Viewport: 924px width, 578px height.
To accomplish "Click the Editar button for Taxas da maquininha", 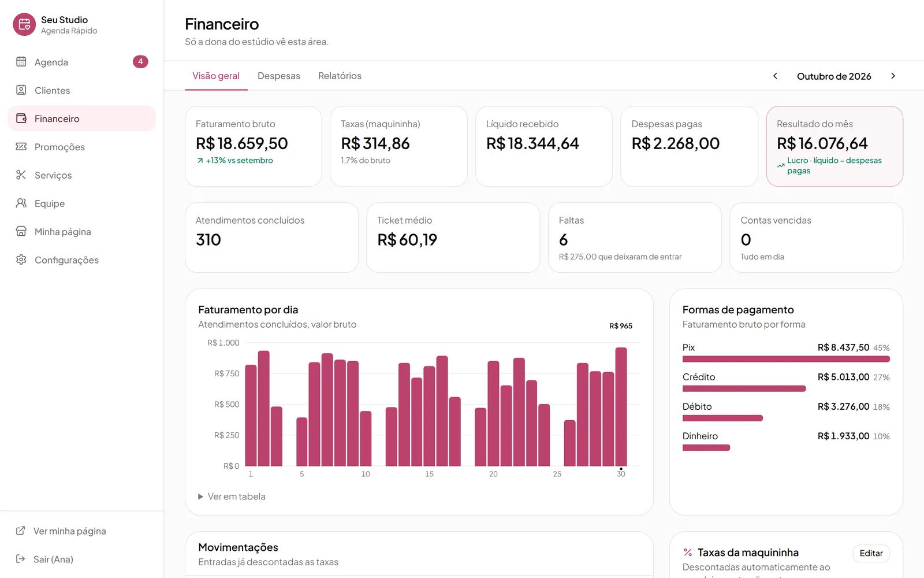I will click(x=871, y=553).
